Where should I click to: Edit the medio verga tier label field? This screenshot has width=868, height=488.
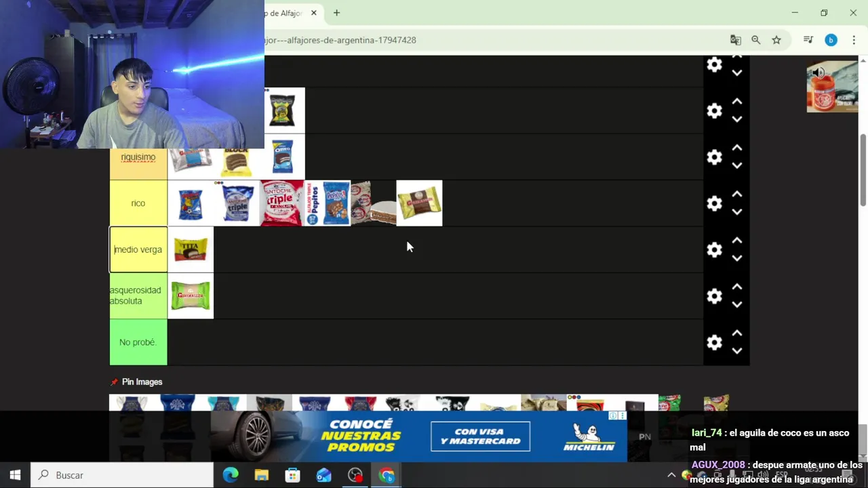pos(138,249)
